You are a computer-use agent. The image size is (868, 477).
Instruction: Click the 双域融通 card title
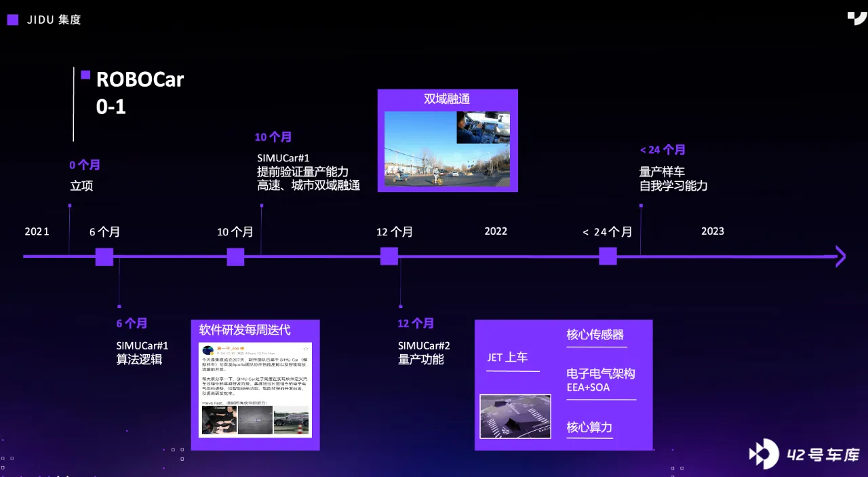click(x=447, y=99)
